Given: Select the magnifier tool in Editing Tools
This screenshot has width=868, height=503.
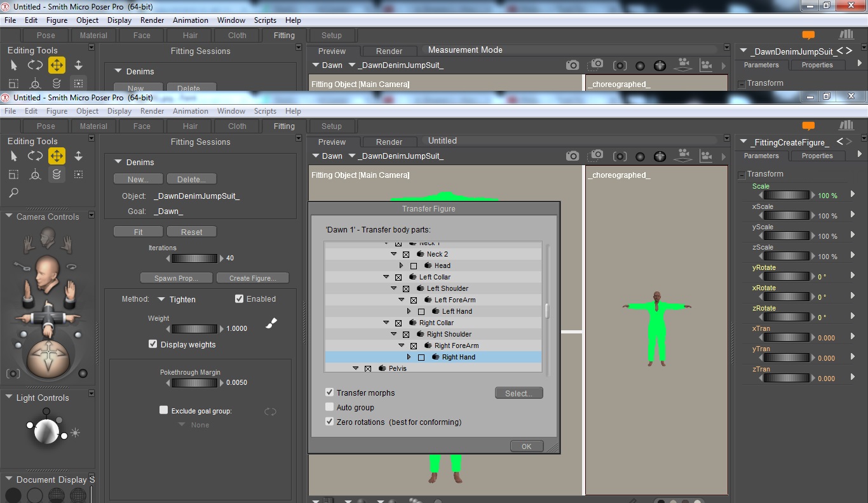Looking at the screenshot, I should point(13,192).
